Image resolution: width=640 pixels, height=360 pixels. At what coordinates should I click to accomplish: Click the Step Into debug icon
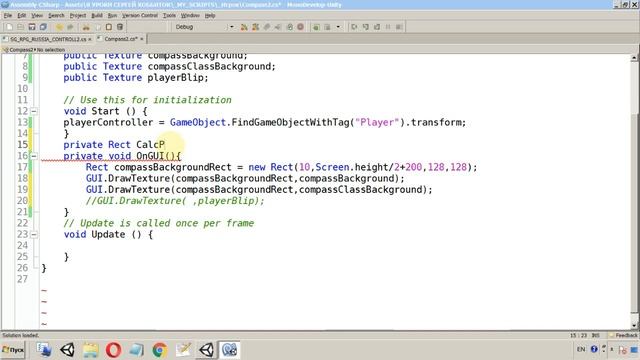pyautogui.click(x=365, y=27)
